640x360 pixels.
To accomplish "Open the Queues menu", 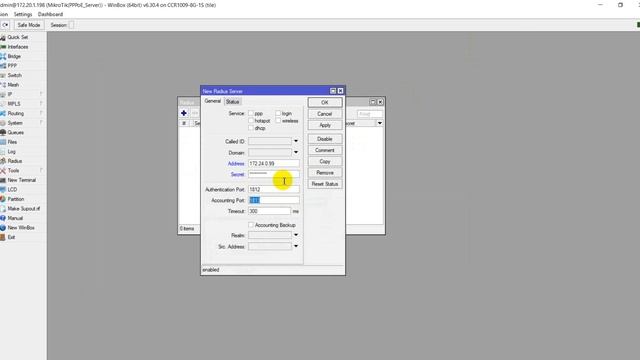I will click(15, 133).
